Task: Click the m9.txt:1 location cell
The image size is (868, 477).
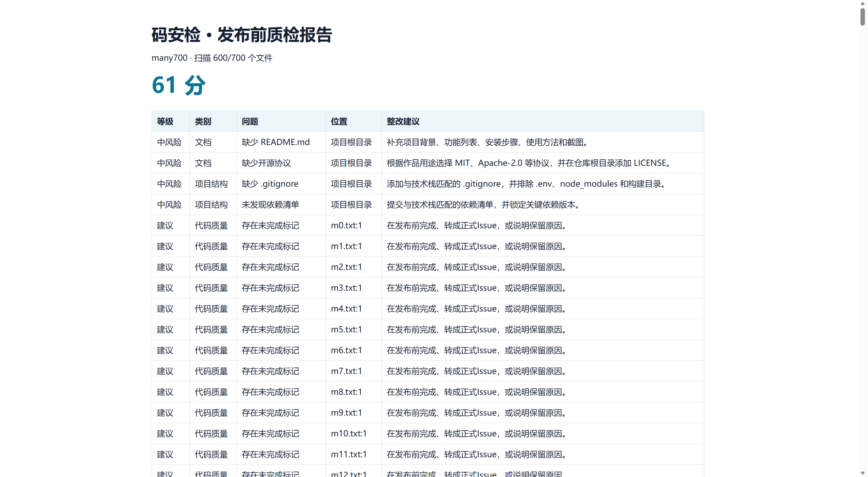Action: pos(353,413)
